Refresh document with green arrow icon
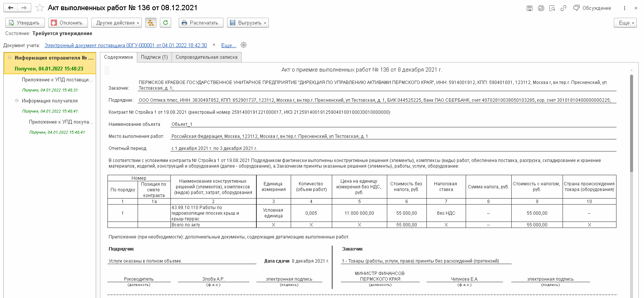 [x=165, y=23]
